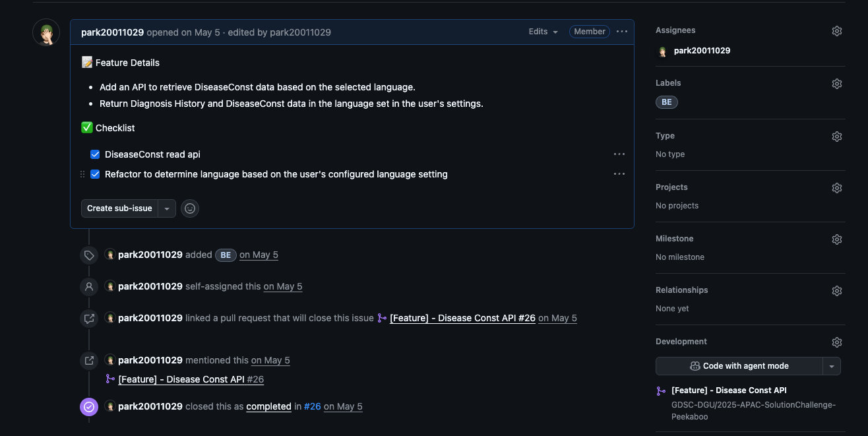Click the issue author's avatar
868x436 pixels.
tap(46, 33)
